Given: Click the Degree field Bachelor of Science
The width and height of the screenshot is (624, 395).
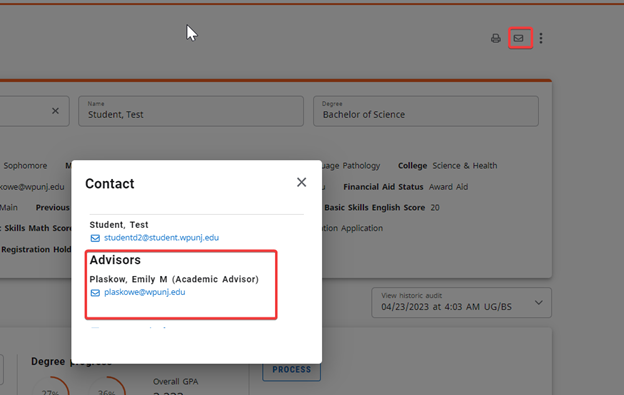Looking at the screenshot, I should 426,111.
